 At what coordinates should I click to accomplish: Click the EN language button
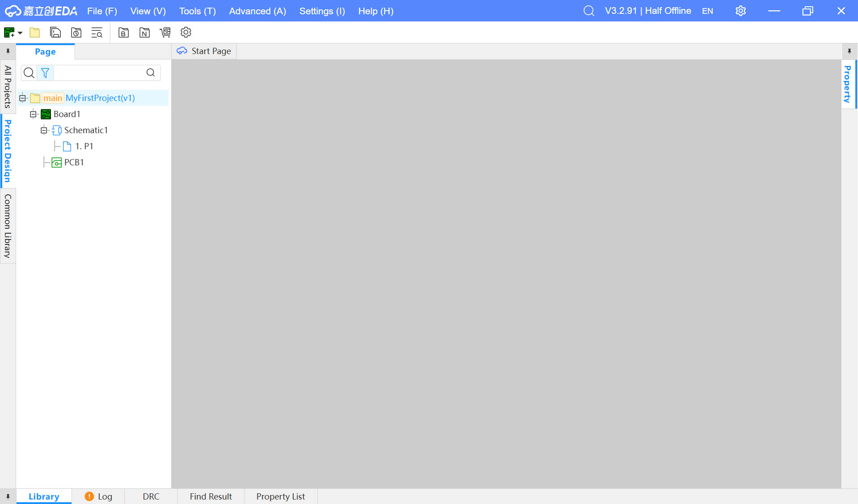click(x=707, y=11)
